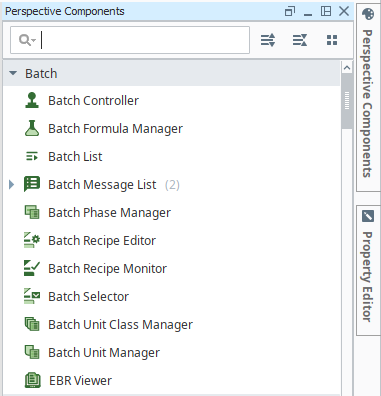
Task: Click the Batch Formula Manager flask icon
Action: (32, 128)
